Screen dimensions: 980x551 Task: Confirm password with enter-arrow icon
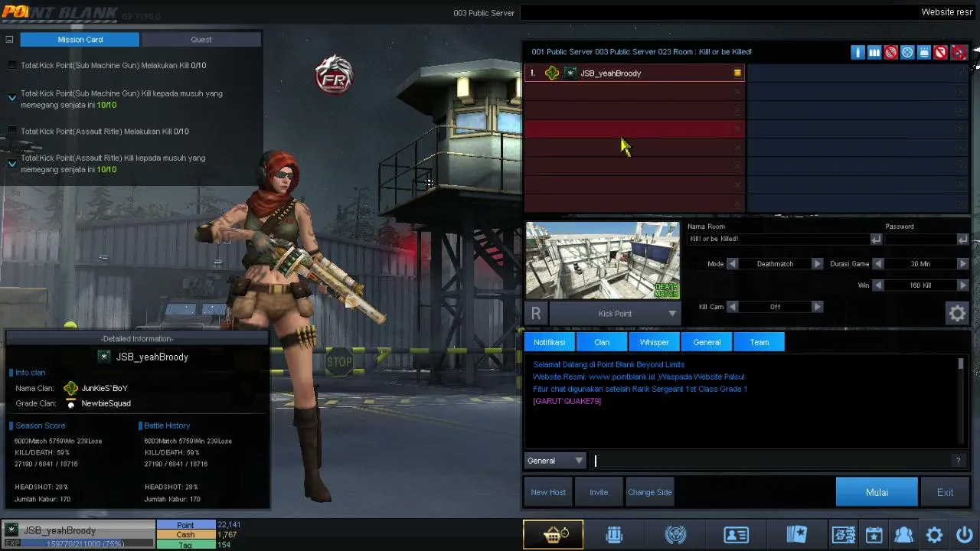pyautogui.click(x=962, y=239)
